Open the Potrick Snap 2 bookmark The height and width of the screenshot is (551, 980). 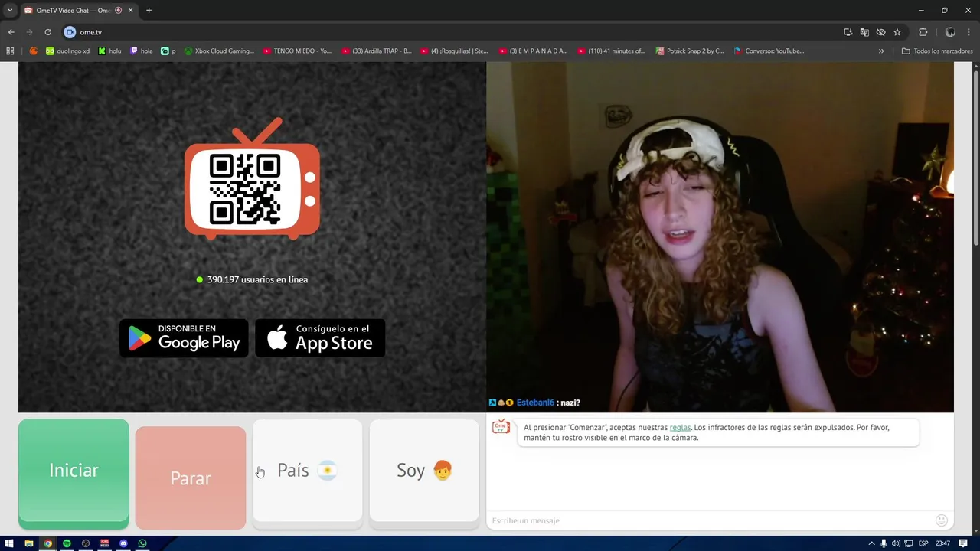pos(690,51)
